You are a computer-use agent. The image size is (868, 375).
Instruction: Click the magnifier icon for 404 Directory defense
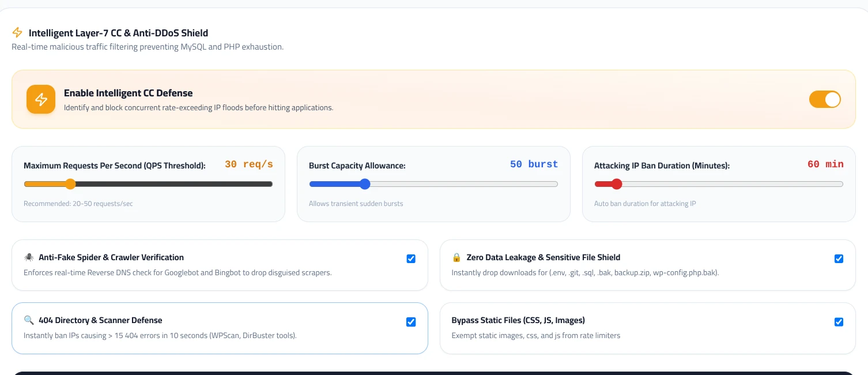[29, 320]
